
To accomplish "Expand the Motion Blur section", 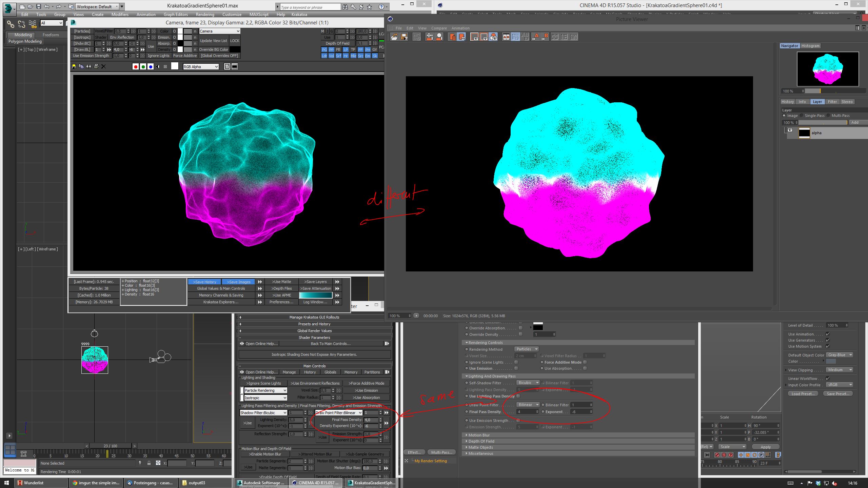I will click(x=479, y=435).
